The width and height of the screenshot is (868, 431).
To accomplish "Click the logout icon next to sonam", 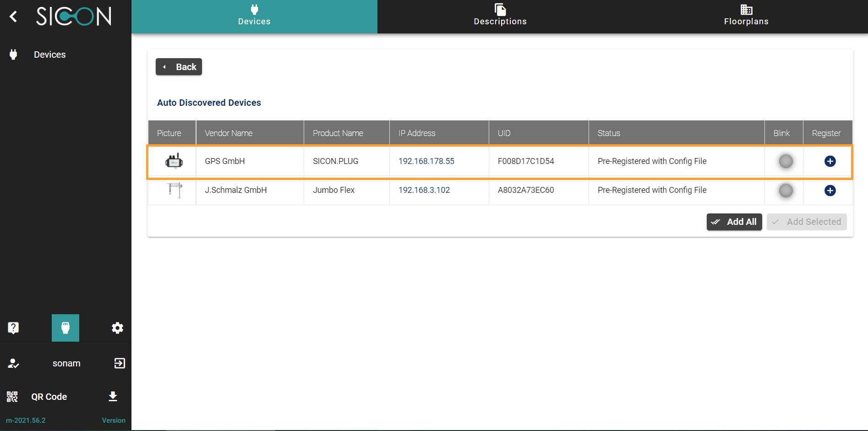I will point(119,363).
